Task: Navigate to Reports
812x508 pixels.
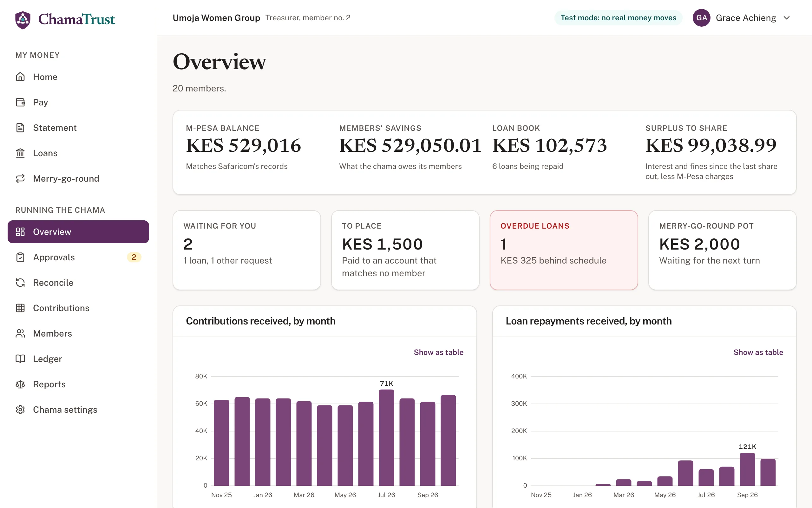Action: [78, 384]
